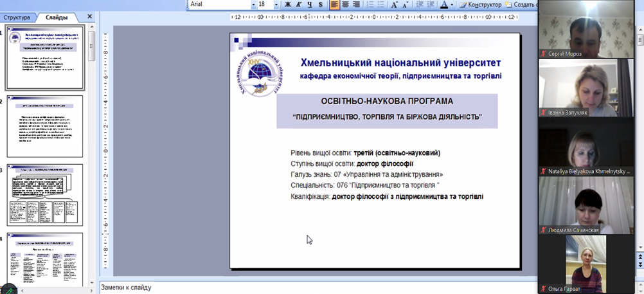
Task: Increase font size with large A icon
Action: click(395, 5)
